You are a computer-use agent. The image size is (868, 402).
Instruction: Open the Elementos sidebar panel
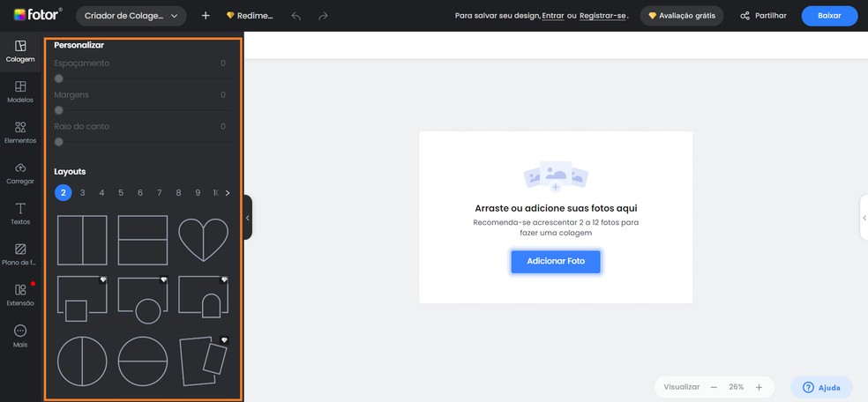coord(20,133)
